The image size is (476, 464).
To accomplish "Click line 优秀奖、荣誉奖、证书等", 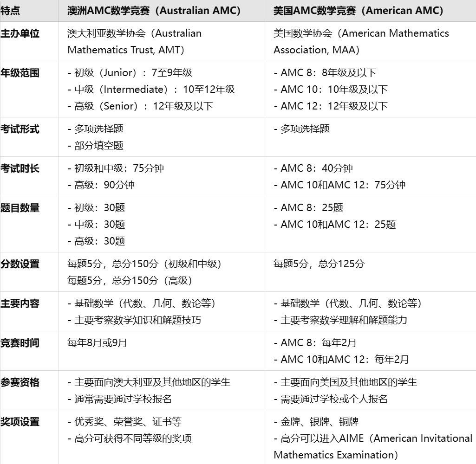I will (125, 421).
